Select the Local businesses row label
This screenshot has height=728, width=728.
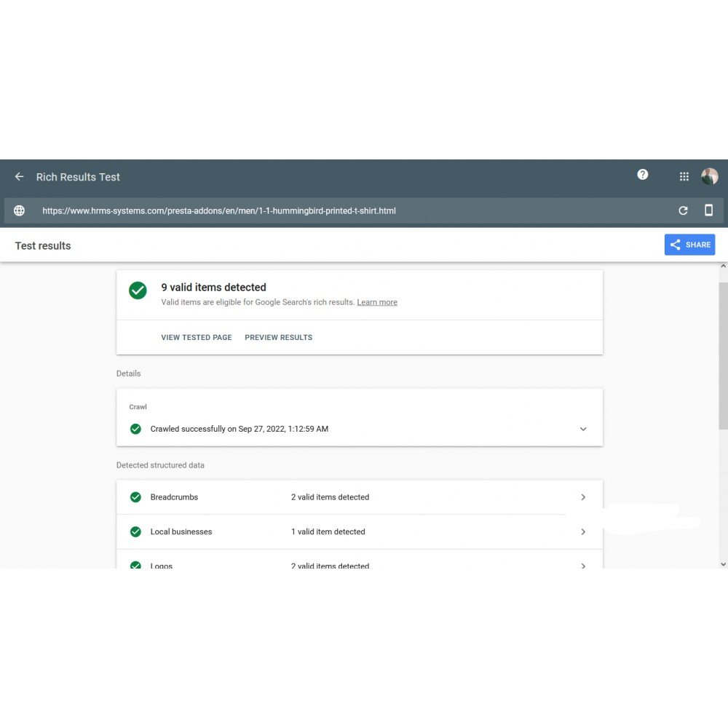pos(181,531)
